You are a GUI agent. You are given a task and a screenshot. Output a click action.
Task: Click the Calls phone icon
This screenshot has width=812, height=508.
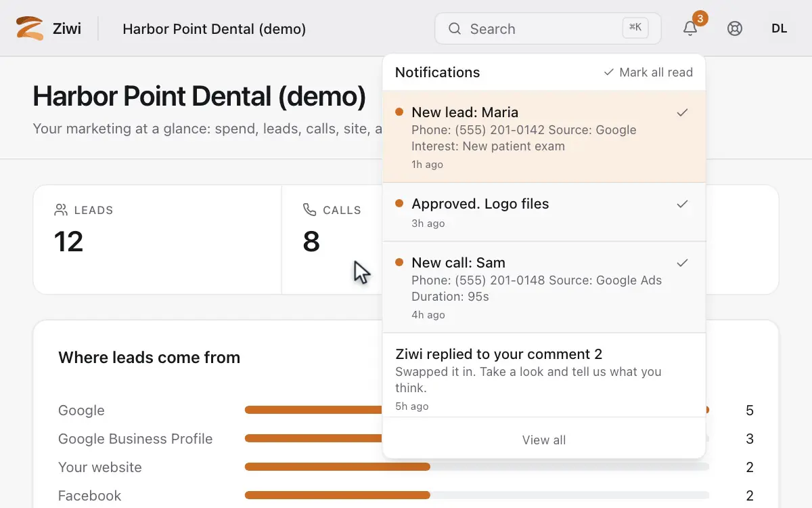click(310, 210)
